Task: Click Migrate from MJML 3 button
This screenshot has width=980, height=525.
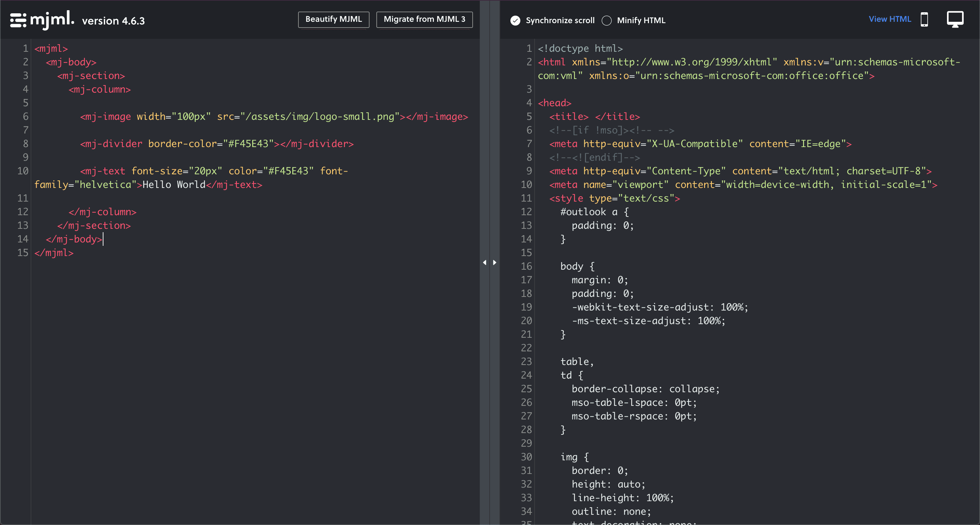Action: click(424, 19)
